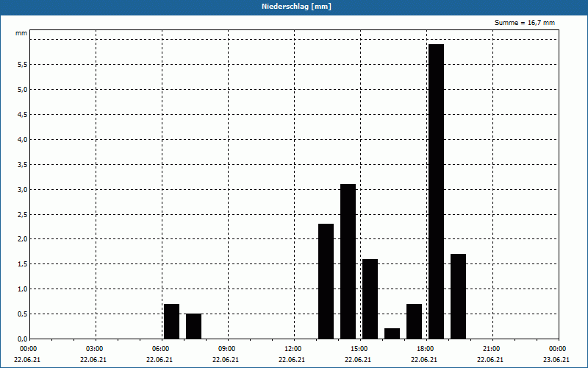This screenshot has height=368, width=588.
Task: Click the 18:00 time axis label
Action: [x=425, y=349]
